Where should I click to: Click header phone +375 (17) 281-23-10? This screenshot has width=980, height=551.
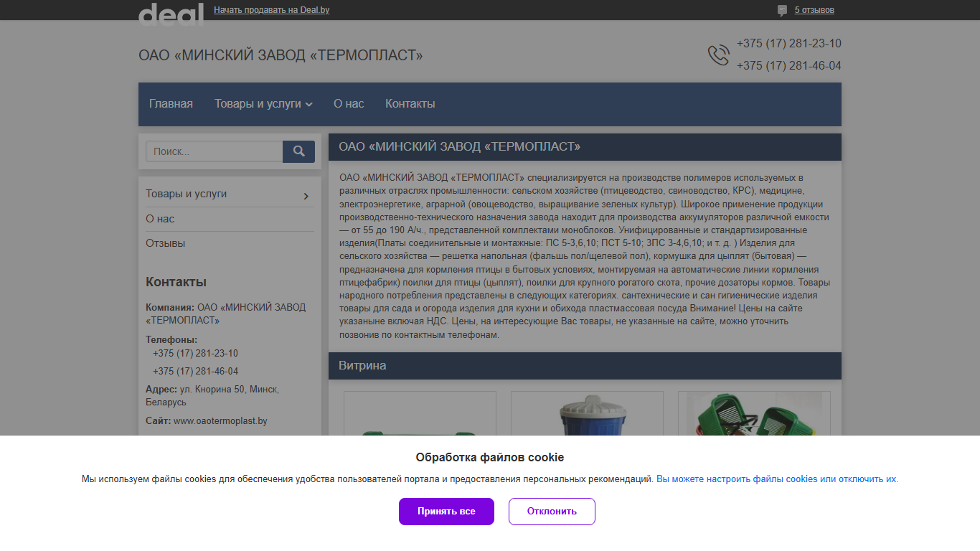tap(789, 44)
